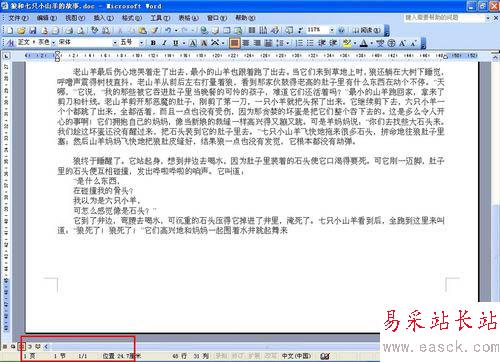Open a file with the Open icon

(21, 31)
